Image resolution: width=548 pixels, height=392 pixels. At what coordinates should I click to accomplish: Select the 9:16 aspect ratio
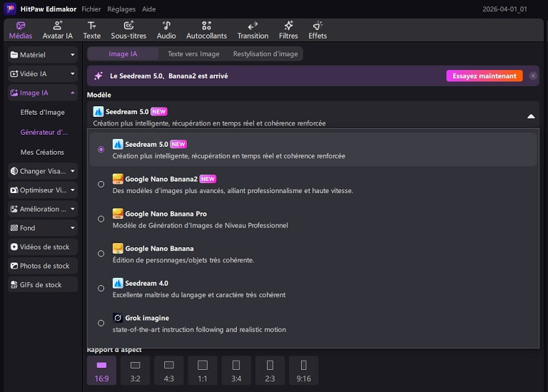click(x=303, y=371)
